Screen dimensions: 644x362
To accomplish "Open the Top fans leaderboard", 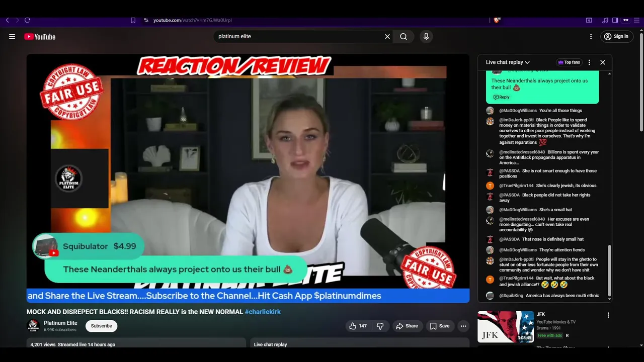I will click(569, 62).
